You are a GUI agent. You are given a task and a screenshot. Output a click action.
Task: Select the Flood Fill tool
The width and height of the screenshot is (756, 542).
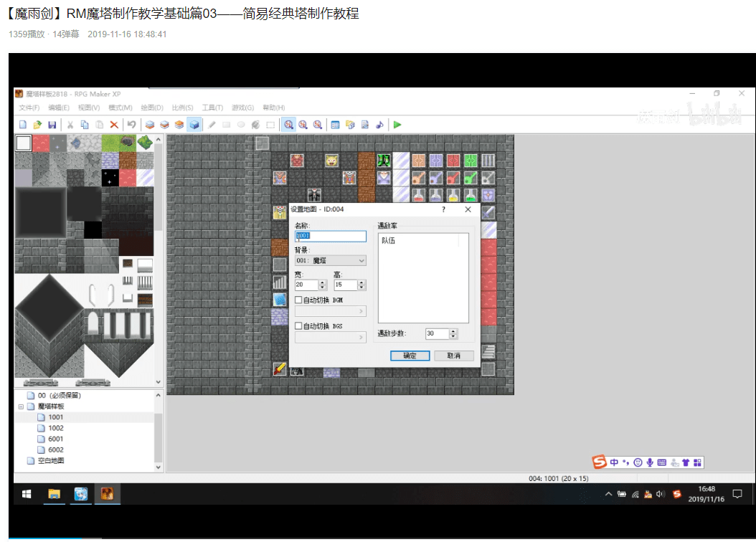point(255,125)
